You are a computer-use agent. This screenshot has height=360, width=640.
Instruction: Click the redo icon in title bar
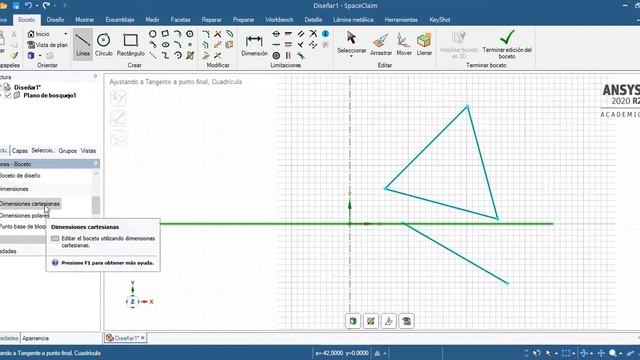[46, 5]
